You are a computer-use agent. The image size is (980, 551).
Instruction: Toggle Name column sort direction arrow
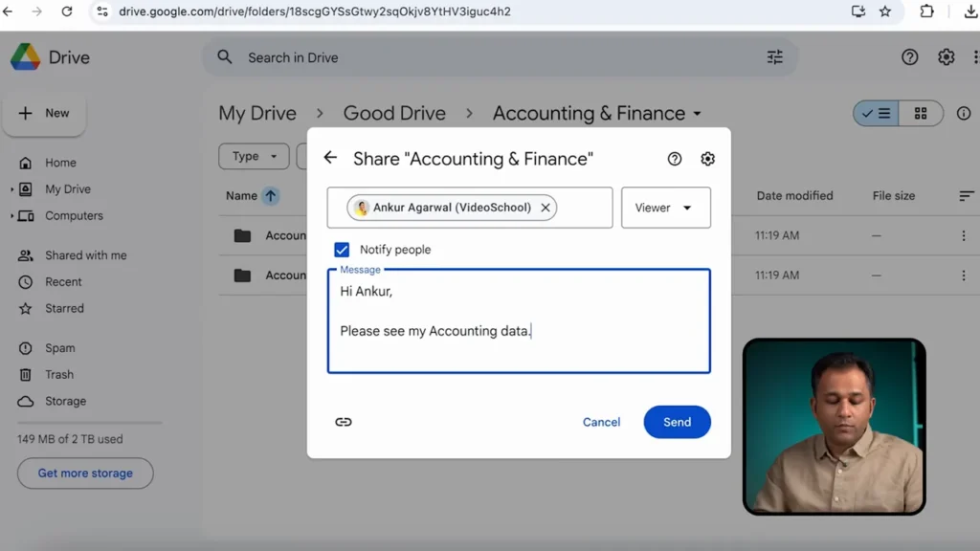271,196
